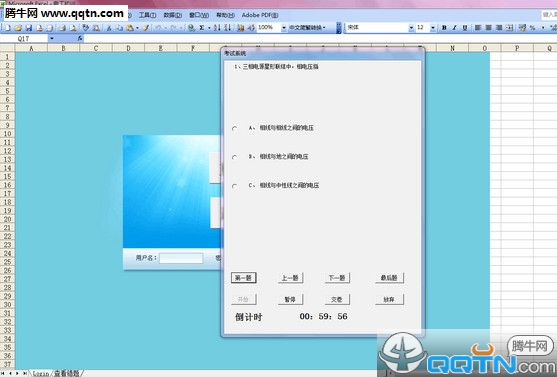557x377 pixels.
Task: Expand the 100% zoom dropdown
Action: [x=284, y=28]
